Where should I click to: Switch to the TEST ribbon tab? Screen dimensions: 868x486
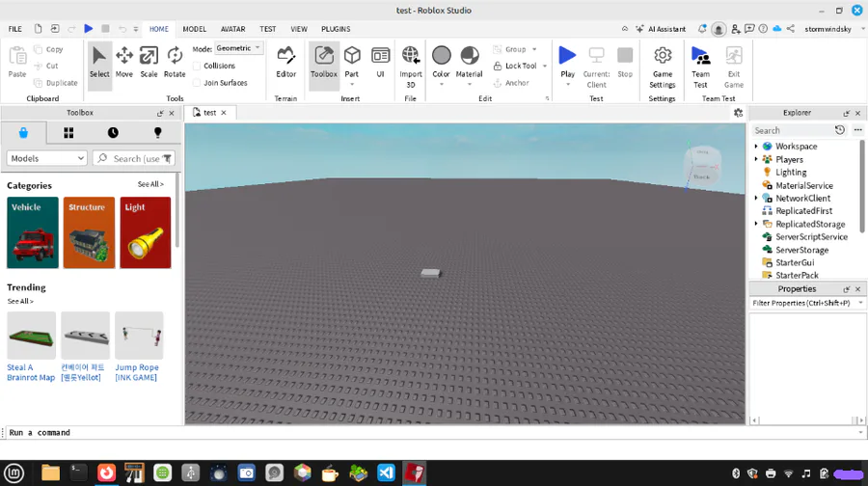(268, 29)
